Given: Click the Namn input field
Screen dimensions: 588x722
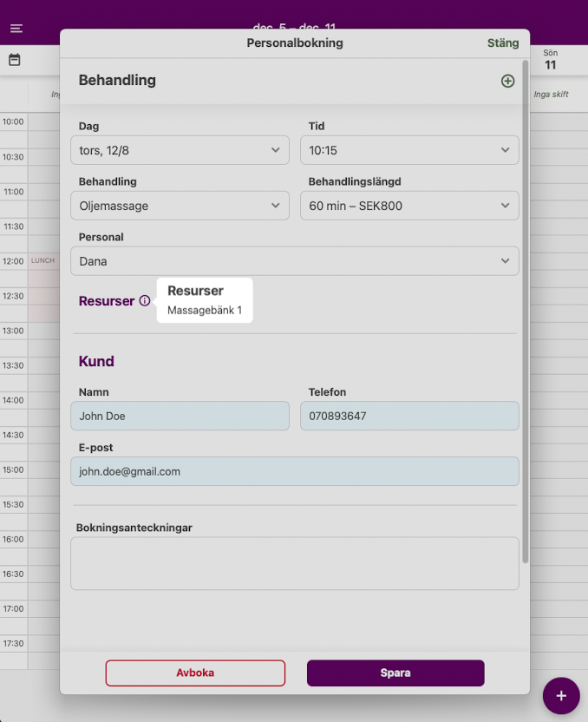Looking at the screenshot, I should (180, 416).
